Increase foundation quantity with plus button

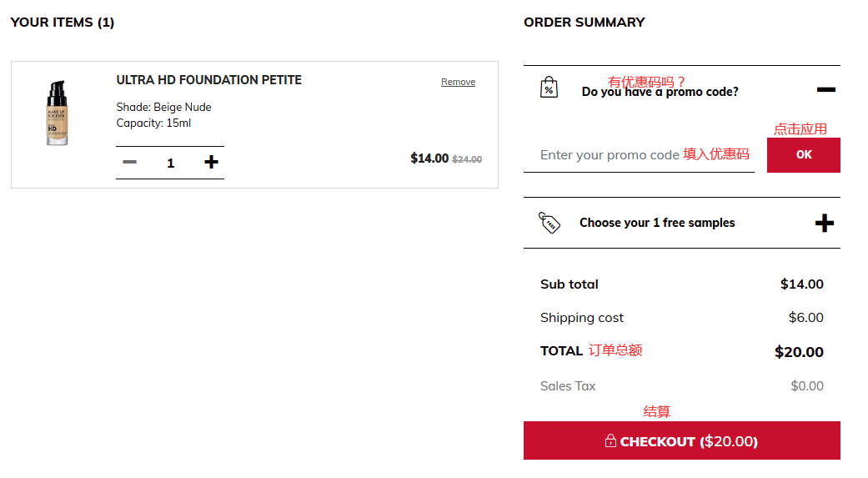click(x=211, y=162)
